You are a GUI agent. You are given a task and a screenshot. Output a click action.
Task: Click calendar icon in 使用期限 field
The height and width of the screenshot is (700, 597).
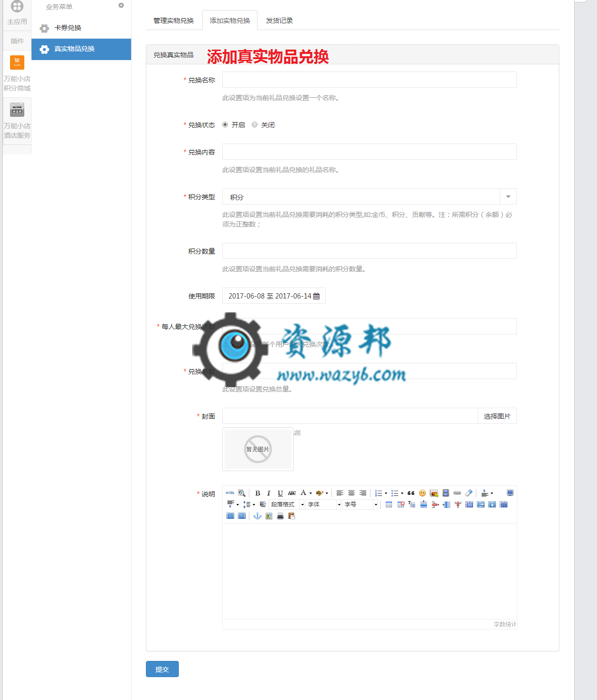316,296
